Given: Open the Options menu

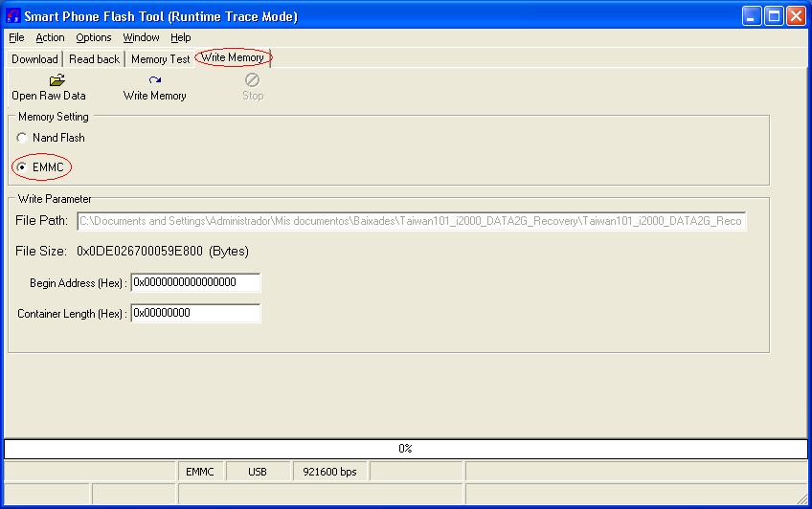Looking at the screenshot, I should coord(94,37).
